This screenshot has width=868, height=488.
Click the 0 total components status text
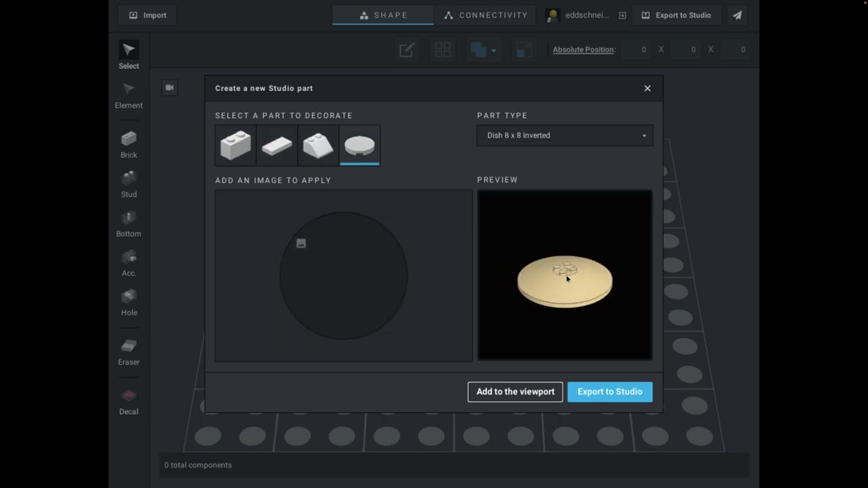[x=198, y=465]
